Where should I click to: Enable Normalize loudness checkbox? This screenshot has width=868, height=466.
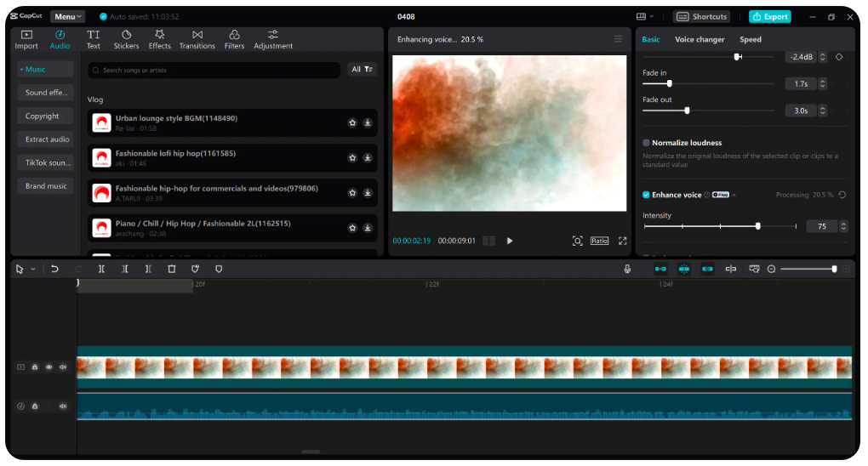coord(645,143)
